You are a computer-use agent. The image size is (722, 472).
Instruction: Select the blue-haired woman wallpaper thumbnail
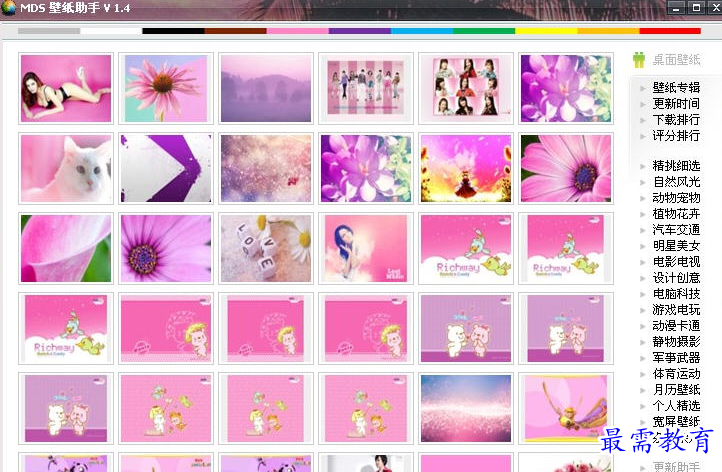[x=366, y=249]
